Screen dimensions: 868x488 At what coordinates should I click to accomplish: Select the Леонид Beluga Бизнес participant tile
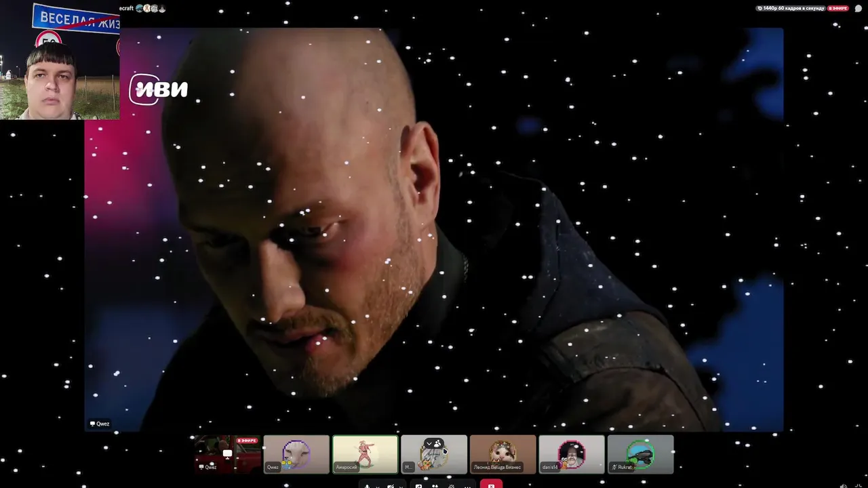pos(502,454)
